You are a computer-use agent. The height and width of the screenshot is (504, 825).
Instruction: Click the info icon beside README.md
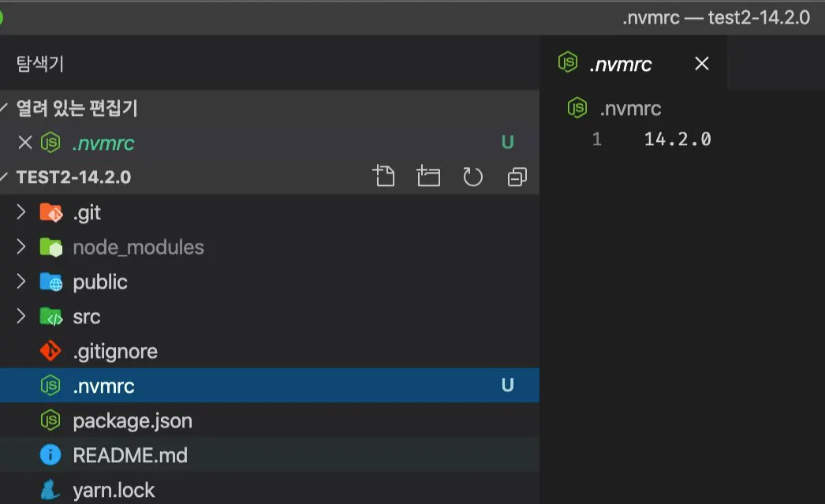[50, 455]
